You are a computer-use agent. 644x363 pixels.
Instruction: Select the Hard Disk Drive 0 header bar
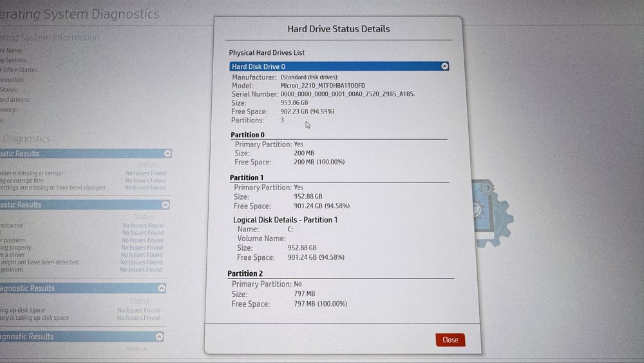(339, 66)
